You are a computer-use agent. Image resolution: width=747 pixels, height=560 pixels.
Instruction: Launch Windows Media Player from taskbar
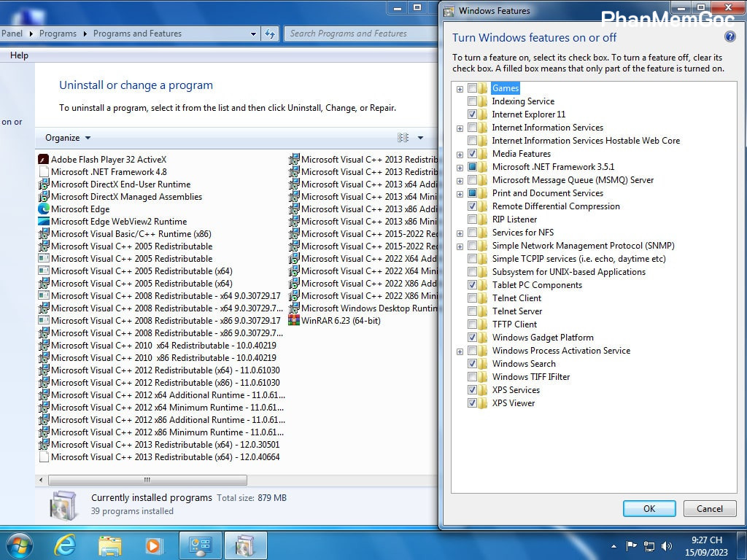(x=153, y=545)
